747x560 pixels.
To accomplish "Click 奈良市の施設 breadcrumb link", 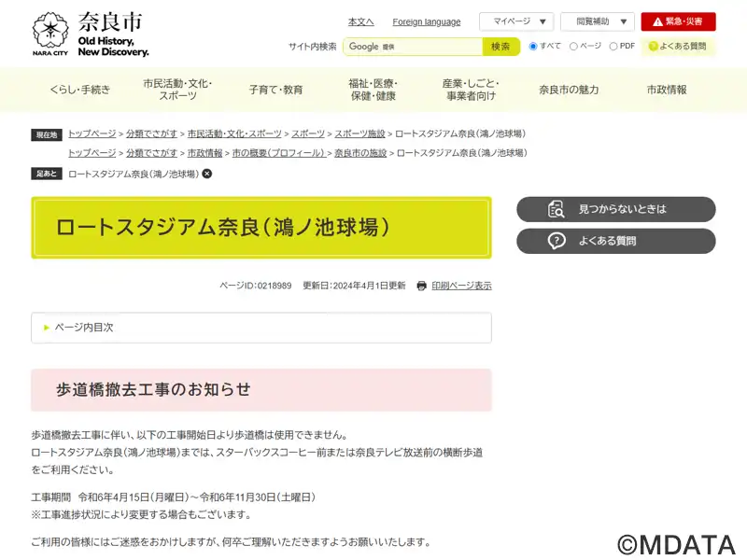I will coord(360,153).
